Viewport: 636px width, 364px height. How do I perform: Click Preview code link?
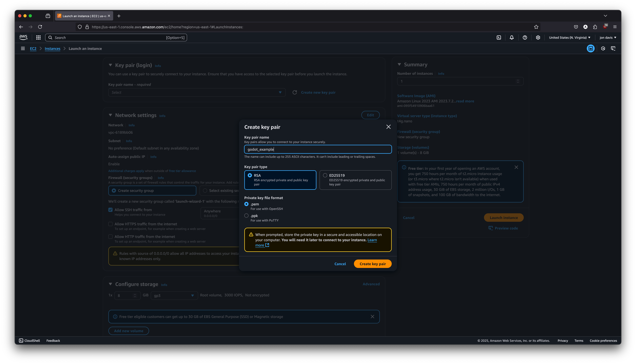click(503, 228)
